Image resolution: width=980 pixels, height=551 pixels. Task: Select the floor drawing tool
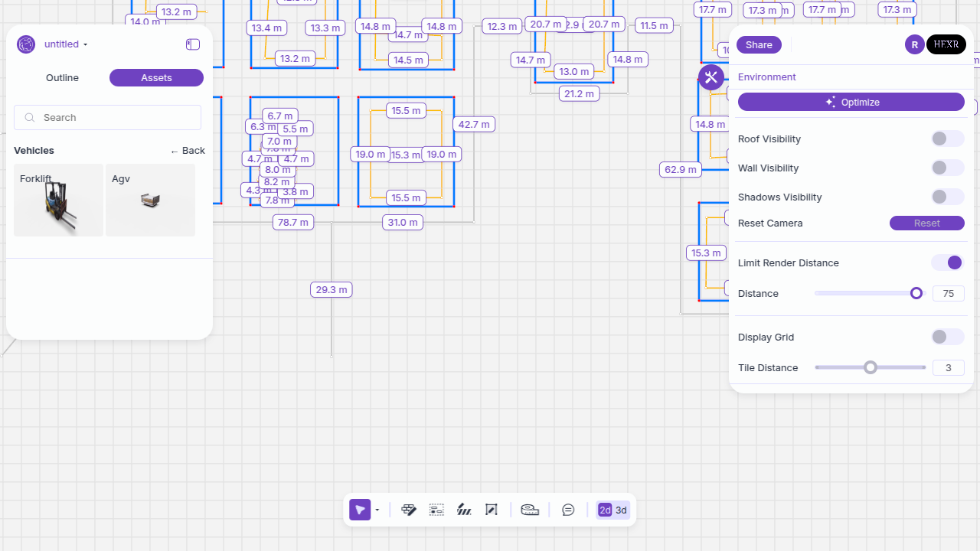click(x=464, y=510)
